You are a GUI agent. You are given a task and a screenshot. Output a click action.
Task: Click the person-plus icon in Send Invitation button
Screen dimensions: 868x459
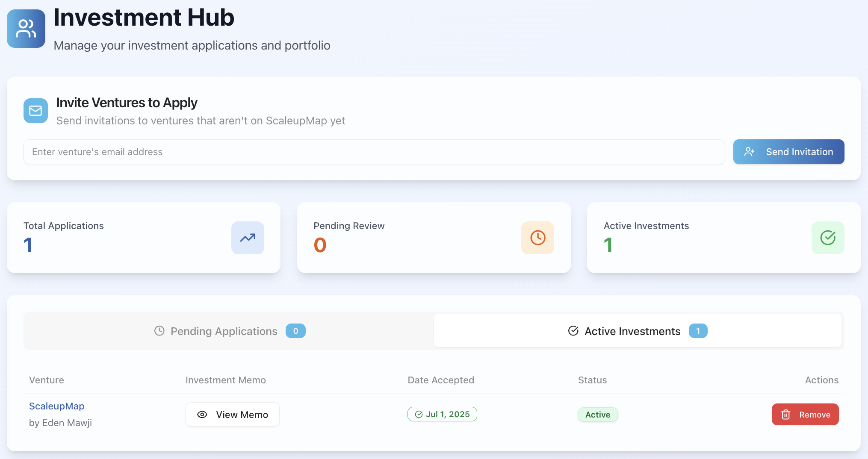point(750,152)
